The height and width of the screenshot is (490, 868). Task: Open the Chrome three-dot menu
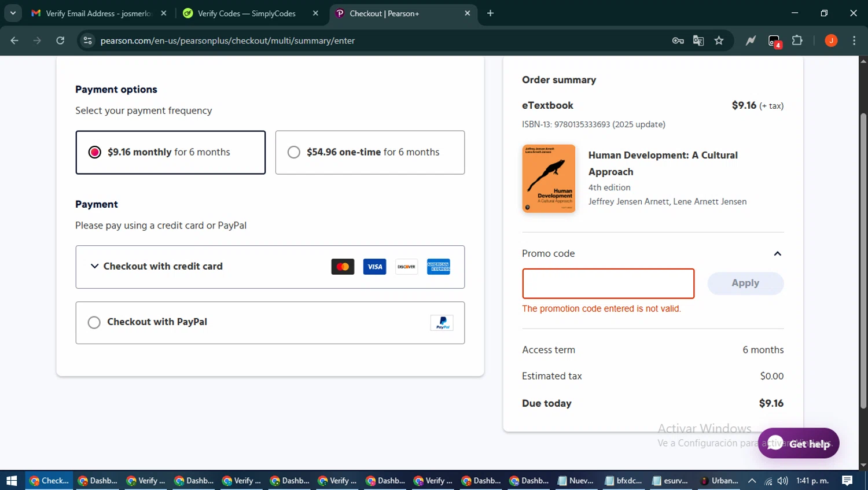point(854,40)
